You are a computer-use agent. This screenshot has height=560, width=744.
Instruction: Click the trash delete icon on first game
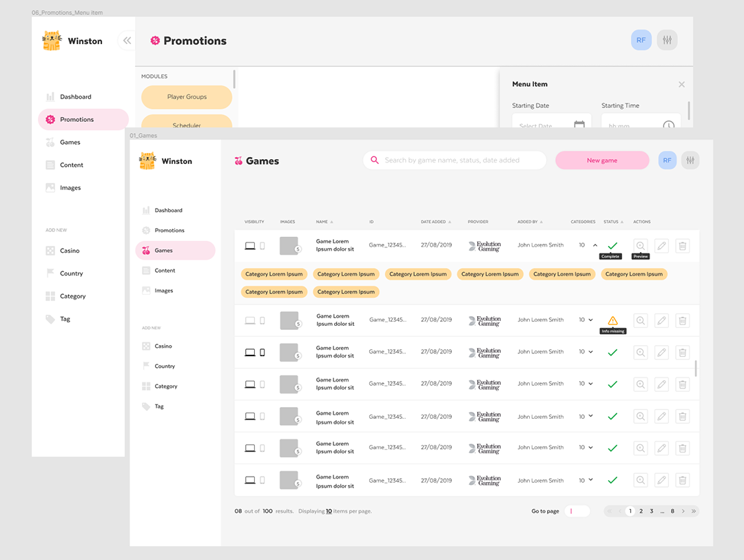click(682, 246)
